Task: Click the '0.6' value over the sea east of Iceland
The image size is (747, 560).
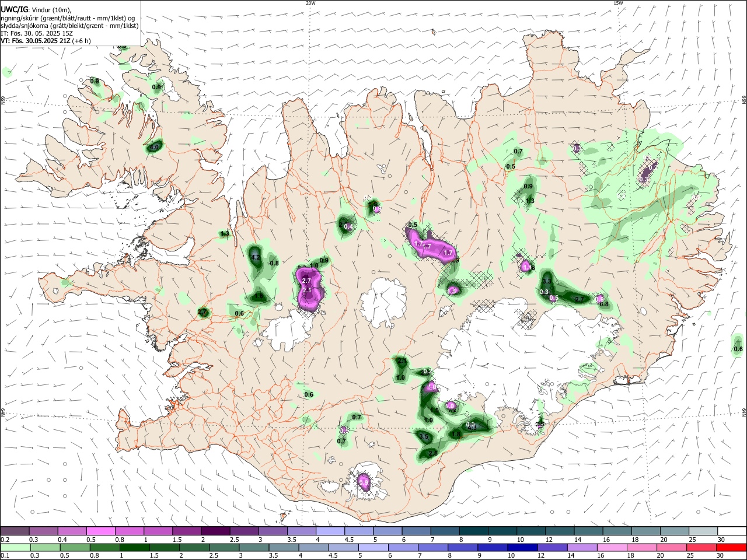Action: click(738, 349)
